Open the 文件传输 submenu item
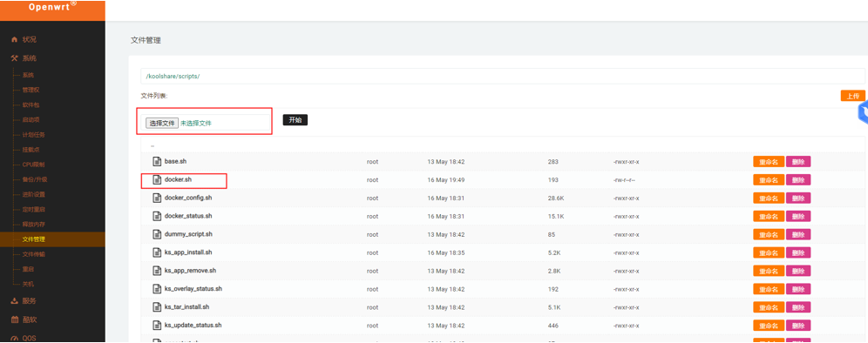 pos(34,254)
